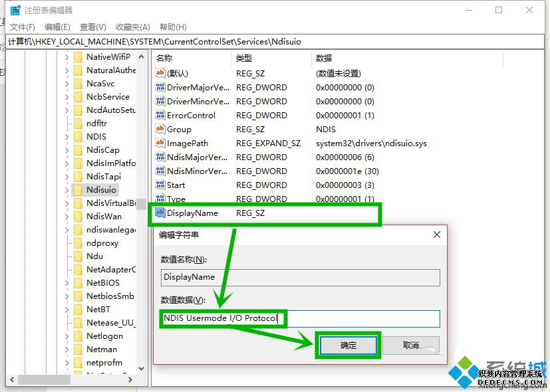550x392 pixels.
Task: Select the ImagePath string value icon
Action: pyautogui.click(x=160, y=143)
